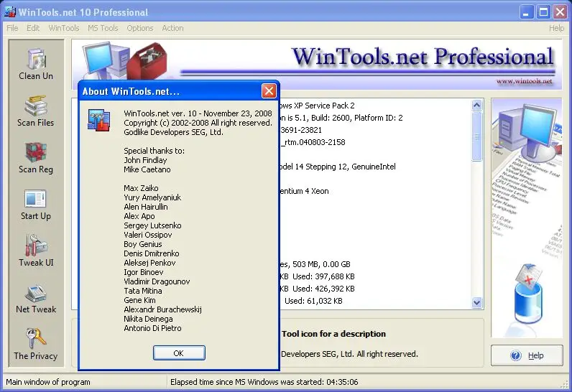Click the 'Used: 397,688 KB' value

323,276
